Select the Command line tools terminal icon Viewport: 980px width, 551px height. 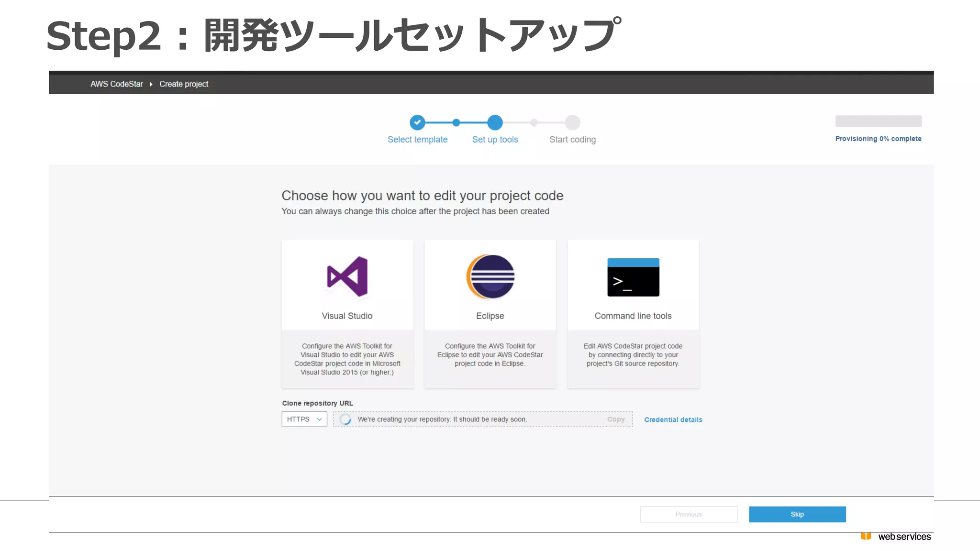(633, 277)
